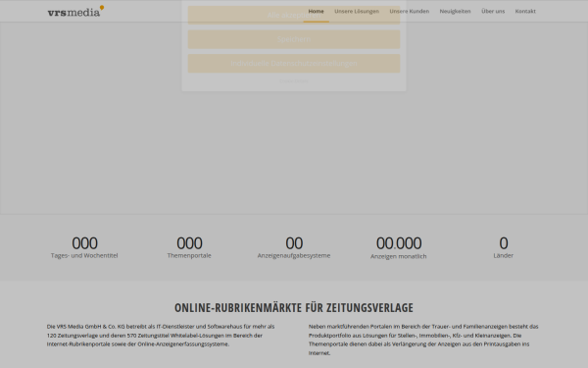Open the Home nav item
588x368 pixels.
[316, 11]
